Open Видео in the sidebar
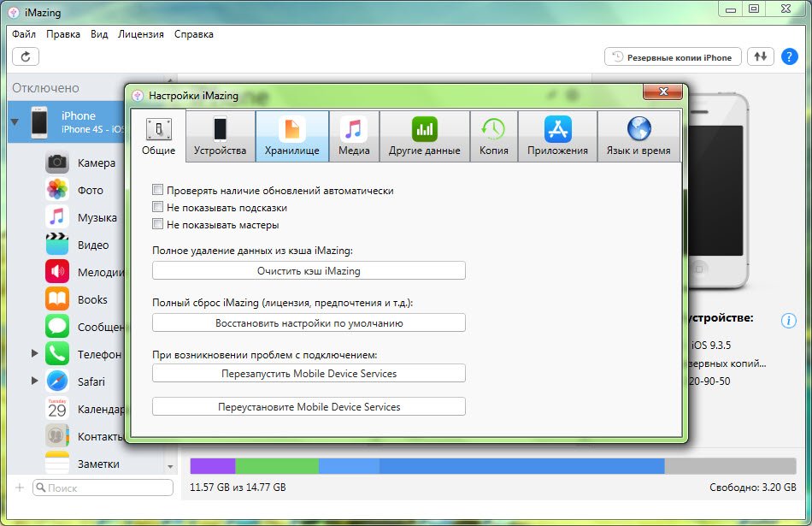 [x=77, y=245]
